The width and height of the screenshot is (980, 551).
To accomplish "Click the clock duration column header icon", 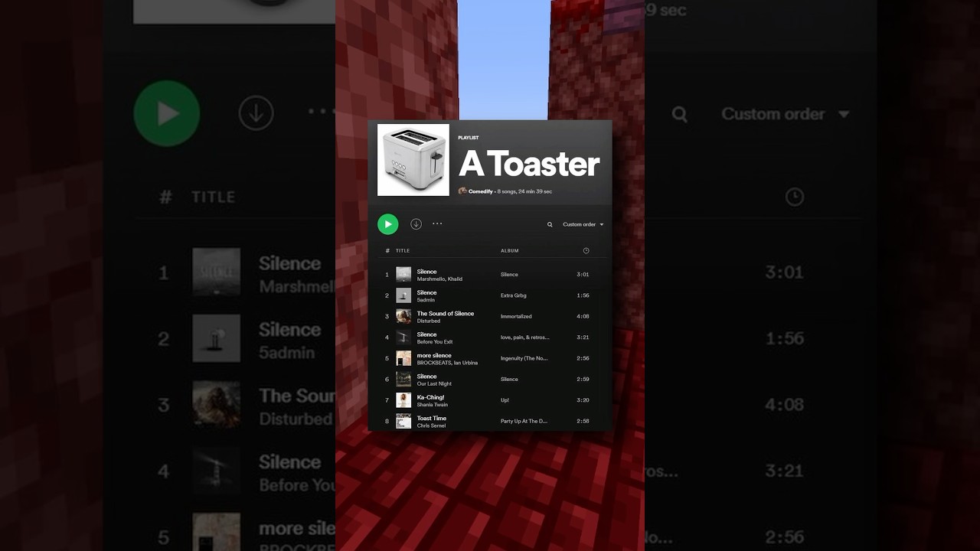I will coord(586,251).
